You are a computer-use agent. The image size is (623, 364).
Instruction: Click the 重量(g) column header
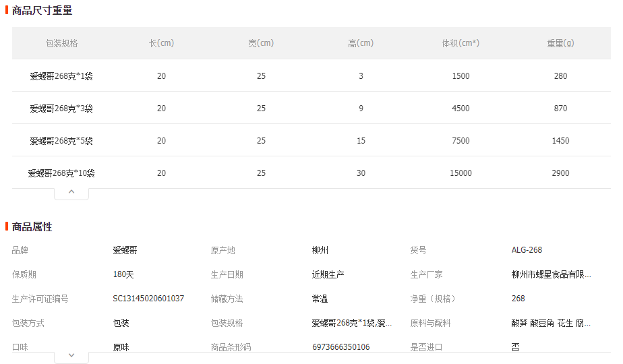point(560,43)
